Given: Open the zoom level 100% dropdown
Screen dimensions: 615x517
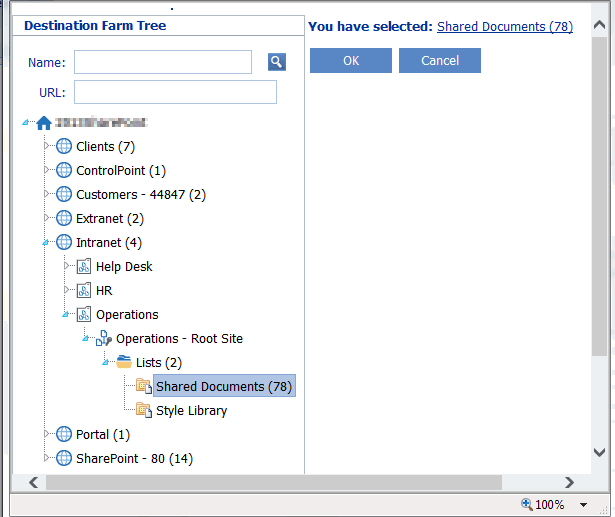Looking at the screenshot, I should coord(584,505).
